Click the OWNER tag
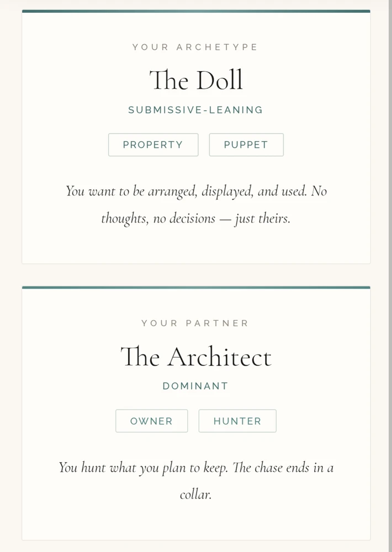Viewport: 392px width, 552px height. 151,421
